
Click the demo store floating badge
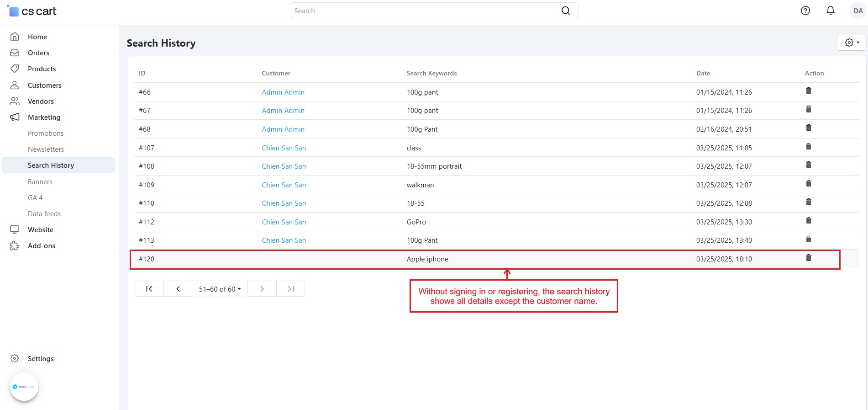click(24, 387)
